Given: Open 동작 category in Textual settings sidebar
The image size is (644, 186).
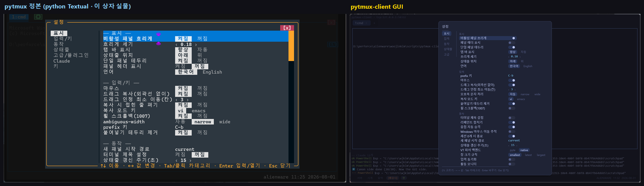Looking at the screenshot, I should pyautogui.click(x=58, y=44).
